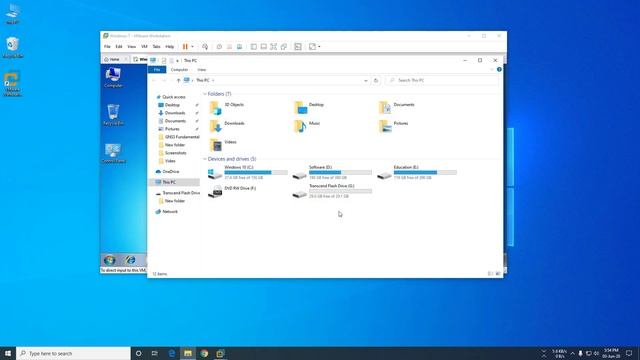Click refresh button next to address bar

pyautogui.click(x=376, y=80)
